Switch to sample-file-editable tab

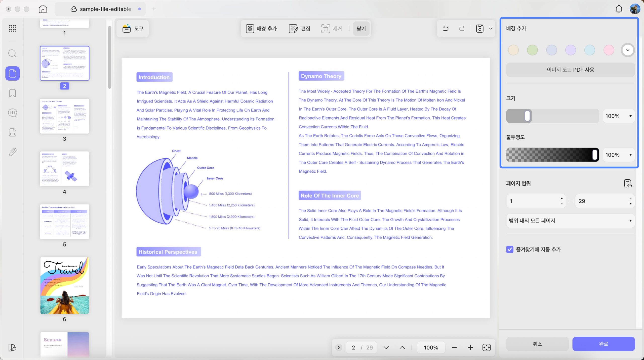pyautogui.click(x=100, y=9)
